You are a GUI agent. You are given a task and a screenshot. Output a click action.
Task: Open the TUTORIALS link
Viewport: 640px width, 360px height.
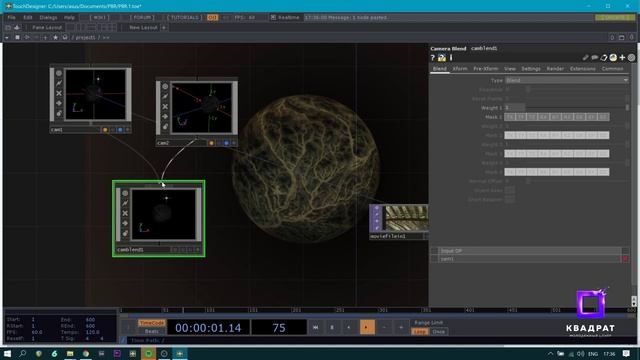click(185, 18)
